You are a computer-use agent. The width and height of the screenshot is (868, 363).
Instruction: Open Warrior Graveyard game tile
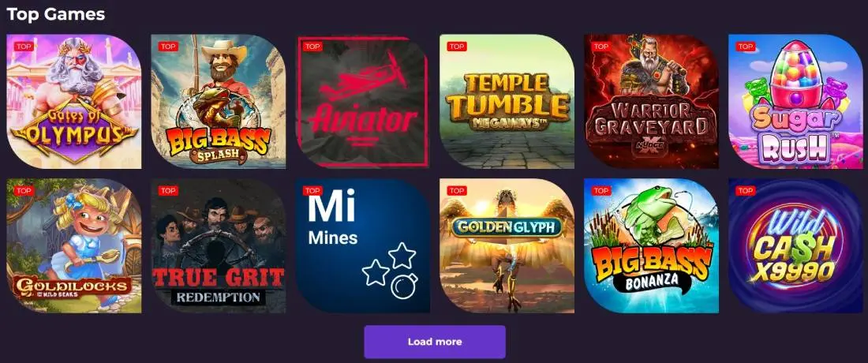(652, 101)
